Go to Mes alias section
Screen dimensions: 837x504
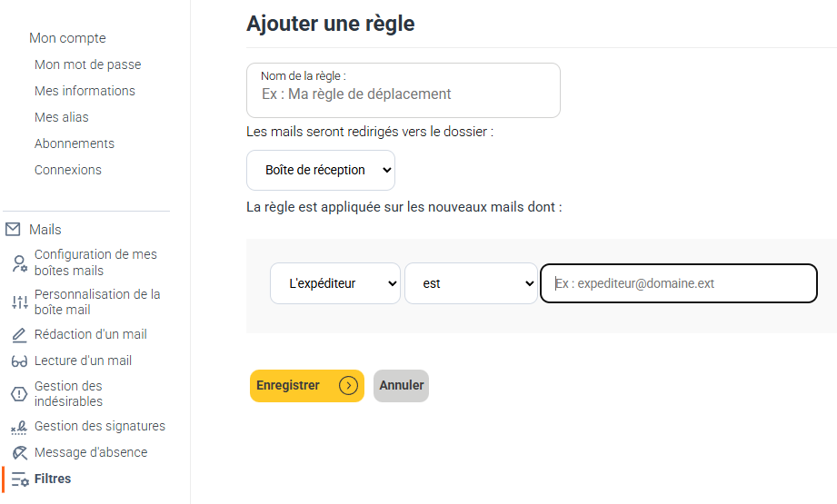(x=62, y=117)
